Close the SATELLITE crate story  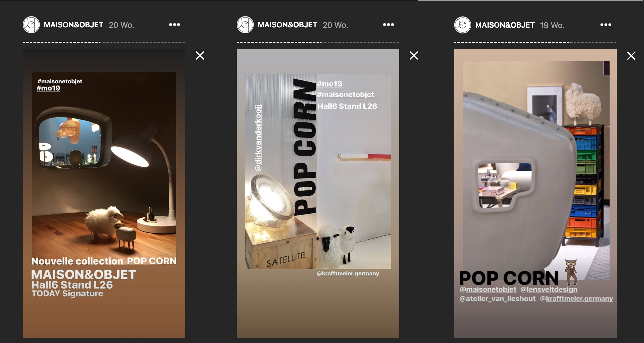414,55
